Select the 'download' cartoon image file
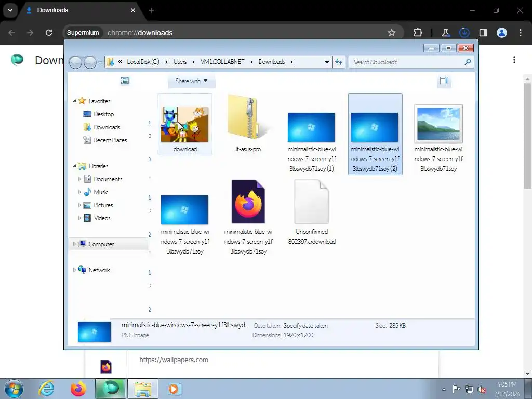532x399 pixels. point(185,124)
